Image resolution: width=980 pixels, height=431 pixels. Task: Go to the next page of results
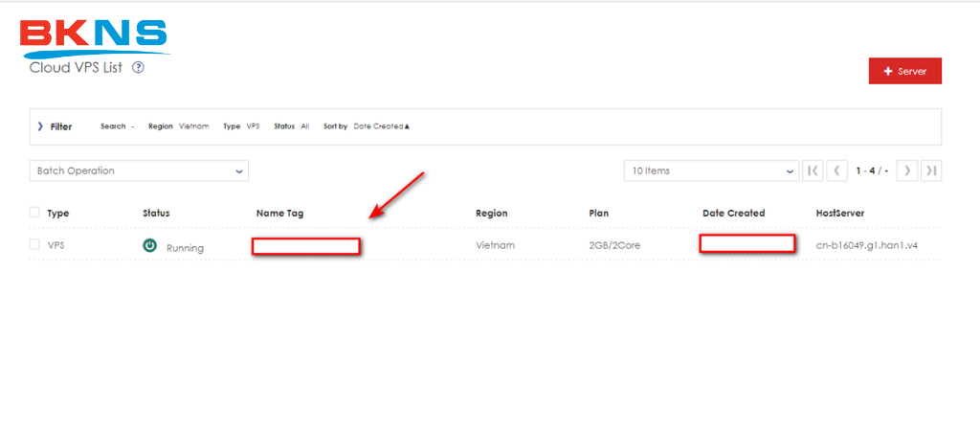pyautogui.click(x=907, y=170)
